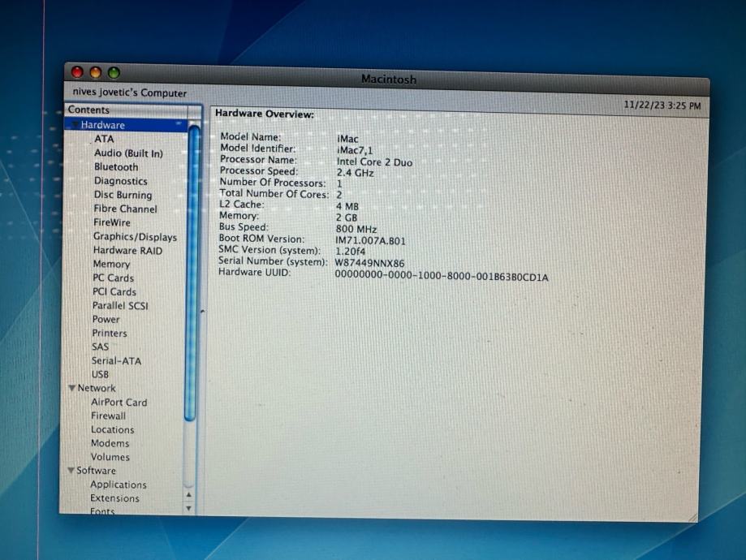Open AirPort Card details
The width and height of the screenshot is (746, 560).
tap(119, 403)
